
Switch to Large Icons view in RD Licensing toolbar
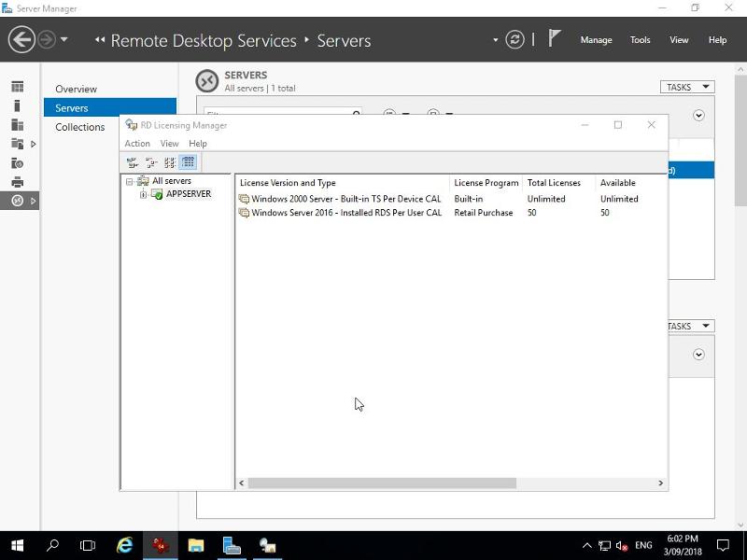pos(133,162)
